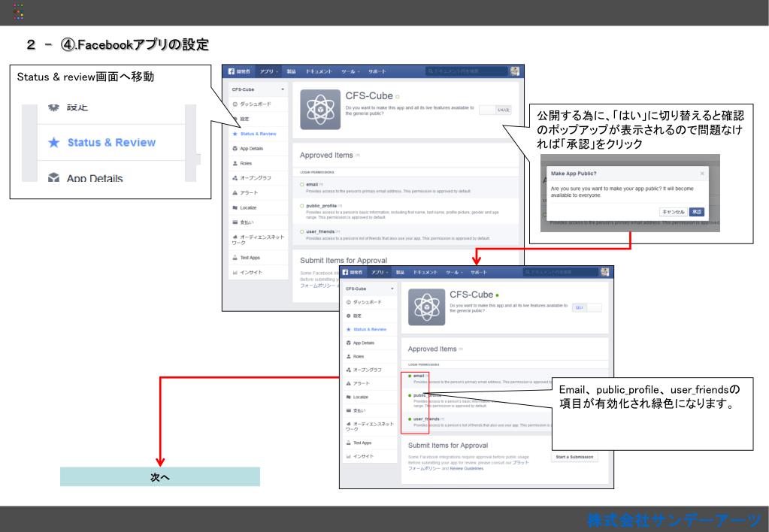Select 製品 in lower screenshot navbar
The width and height of the screenshot is (769, 532).
(x=400, y=272)
